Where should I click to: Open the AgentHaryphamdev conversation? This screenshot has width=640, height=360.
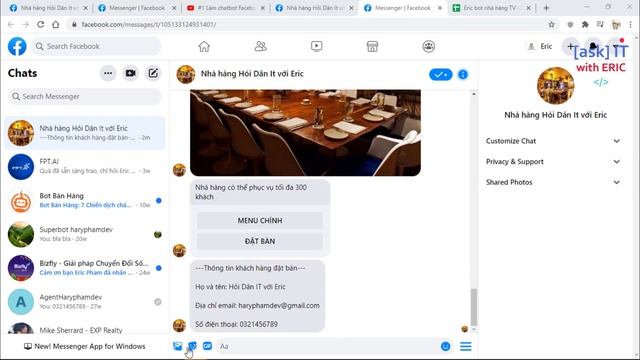click(85, 302)
